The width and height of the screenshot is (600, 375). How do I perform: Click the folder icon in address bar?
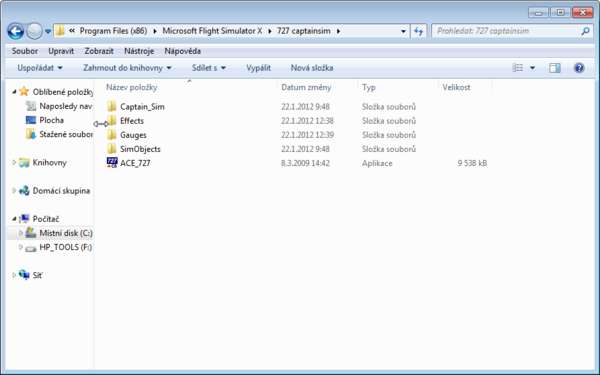tap(60, 31)
